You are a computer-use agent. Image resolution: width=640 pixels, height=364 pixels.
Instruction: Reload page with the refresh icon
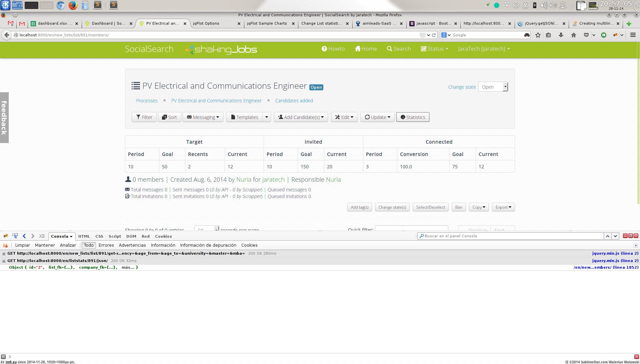(434, 35)
